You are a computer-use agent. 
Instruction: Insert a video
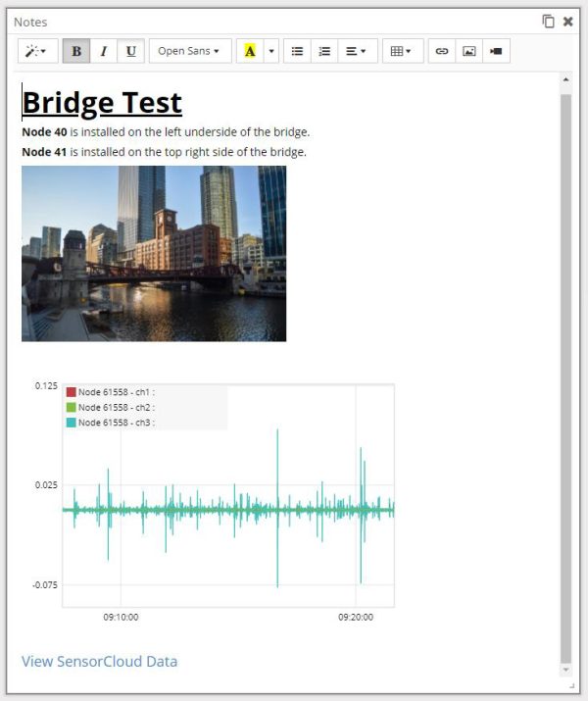[x=497, y=51]
